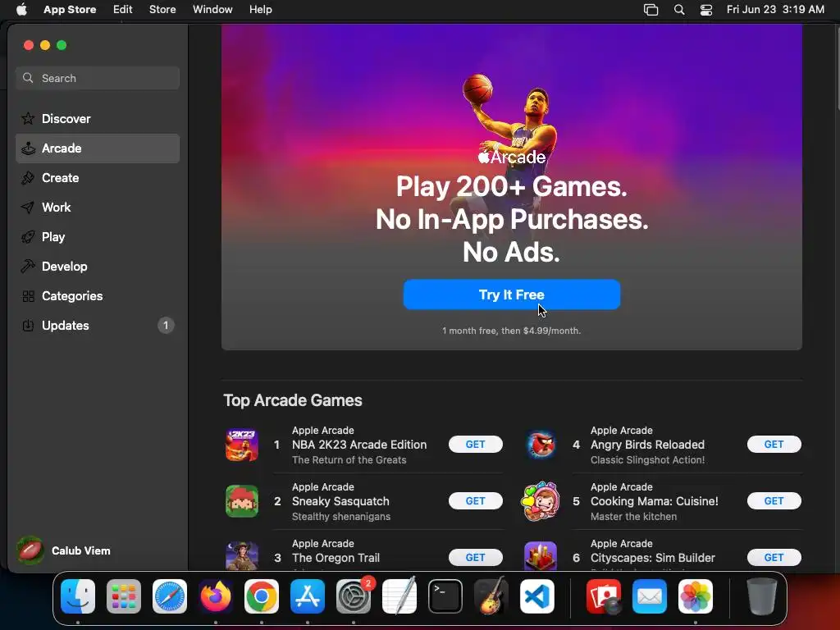Select the Arcade sidebar item
Image resolution: width=840 pixels, height=630 pixels.
(x=98, y=148)
